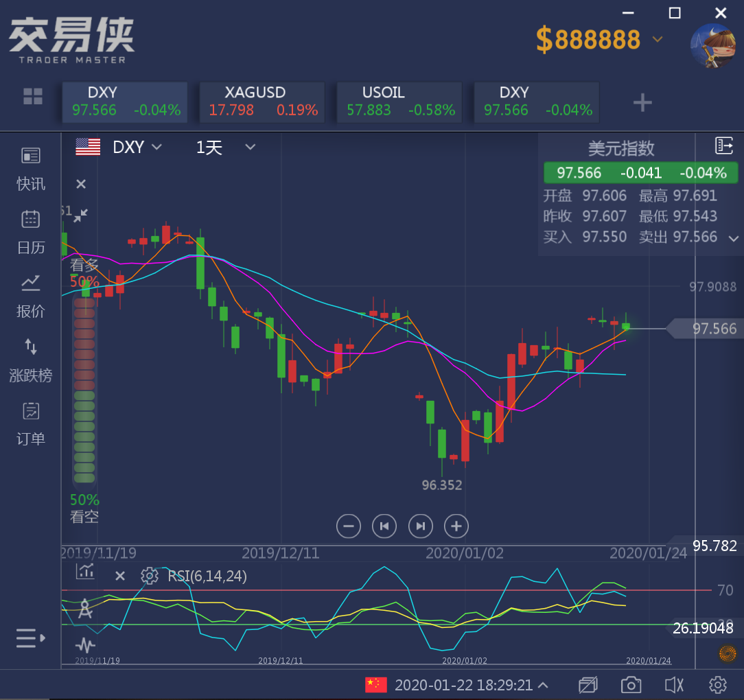Image resolution: width=744 pixels, height=700 pixels.
Task: Select the drawing compass tool icon
Action: coord(85,609)
